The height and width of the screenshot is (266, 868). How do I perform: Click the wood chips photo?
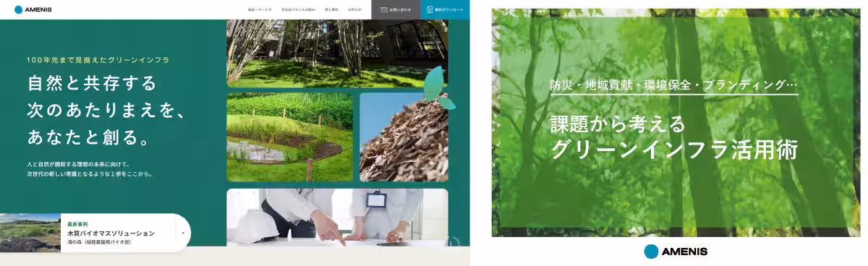(404, 137)
